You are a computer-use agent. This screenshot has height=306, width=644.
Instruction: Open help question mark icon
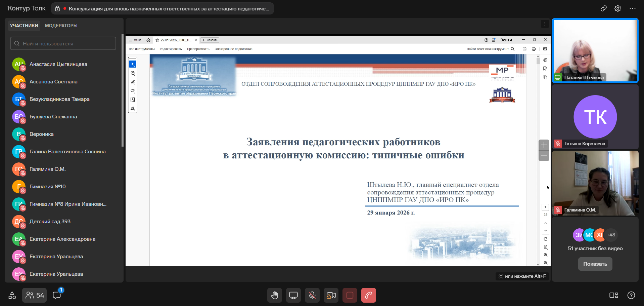[631, 295]
